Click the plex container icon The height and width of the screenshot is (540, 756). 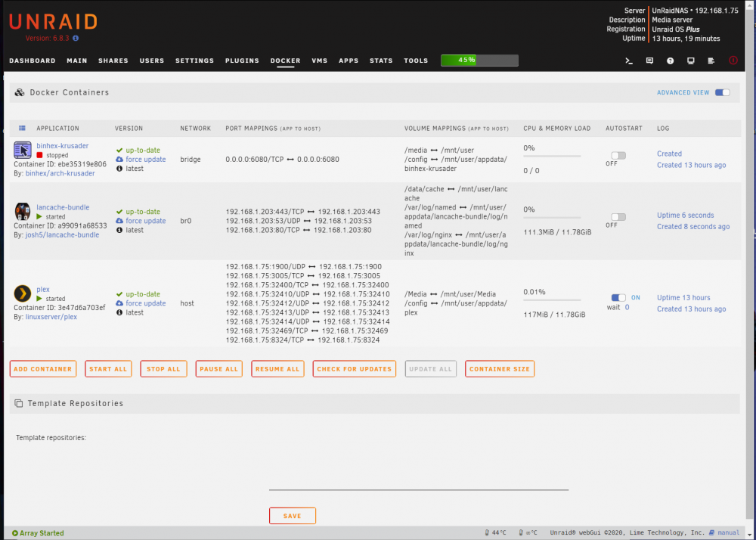click(x=23, y=293)
